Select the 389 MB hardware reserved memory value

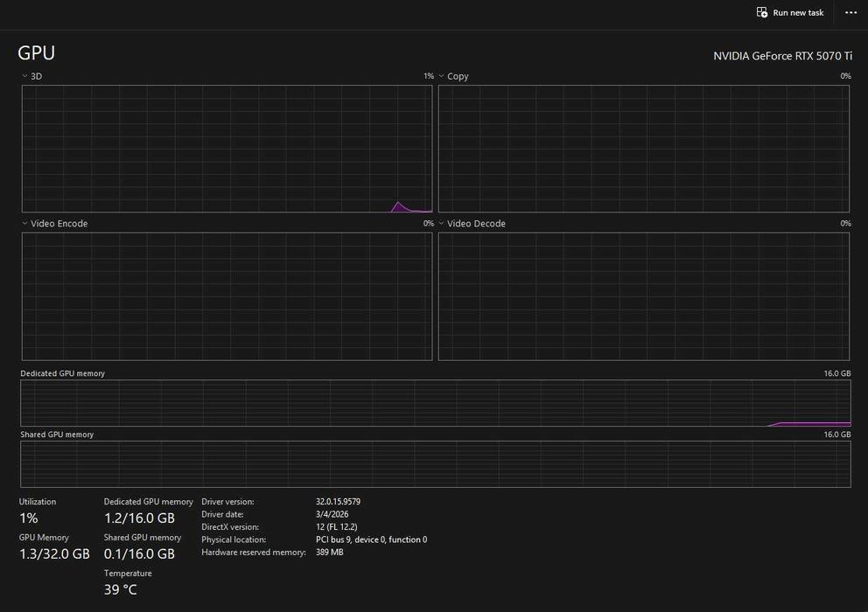coord(329,553)
